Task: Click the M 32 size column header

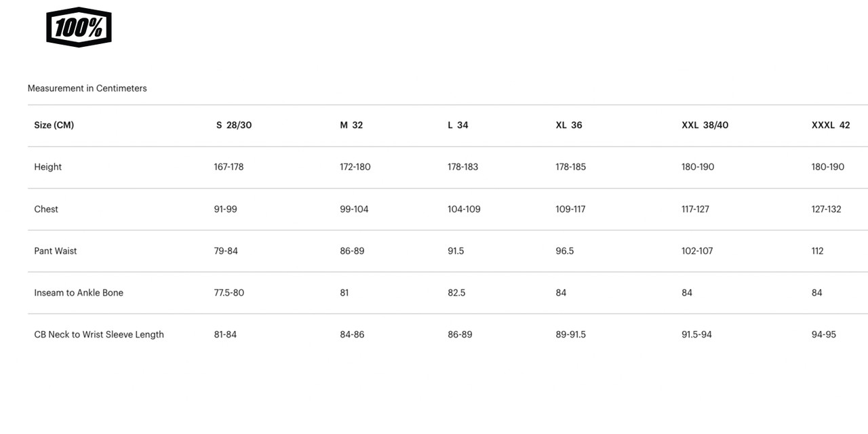Action: click(x=351, y=125)
